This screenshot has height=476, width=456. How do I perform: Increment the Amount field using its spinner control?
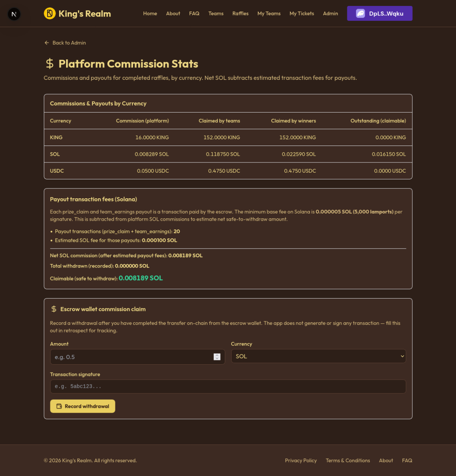coord(217,357)
